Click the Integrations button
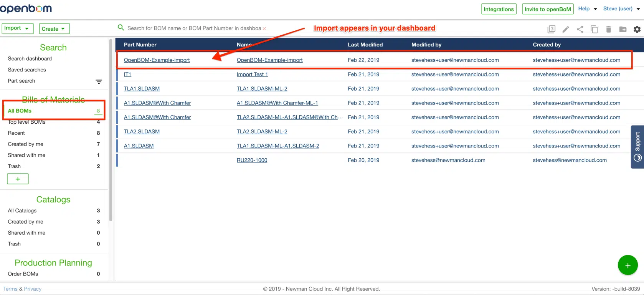The height and width of the screenshot is (295, 644). [499, 9]
